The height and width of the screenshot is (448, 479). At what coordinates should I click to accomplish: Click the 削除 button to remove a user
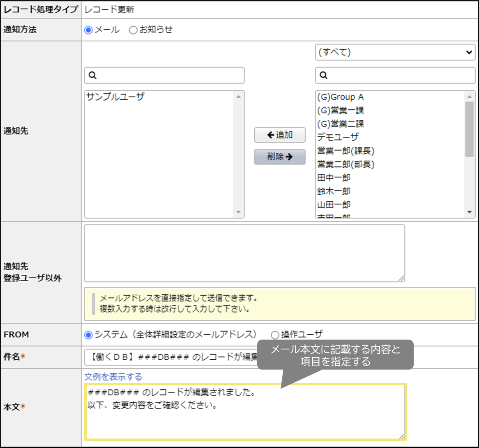pos(280,157)
